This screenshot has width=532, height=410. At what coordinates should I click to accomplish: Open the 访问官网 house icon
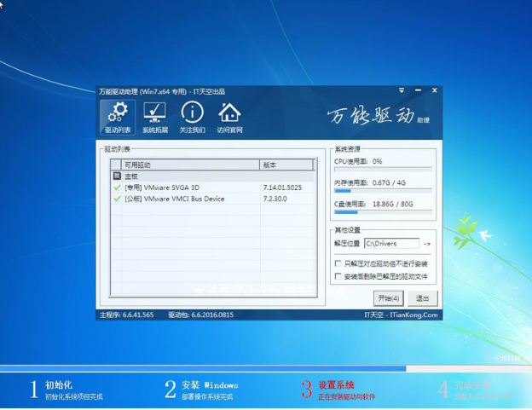click(229, 118)
